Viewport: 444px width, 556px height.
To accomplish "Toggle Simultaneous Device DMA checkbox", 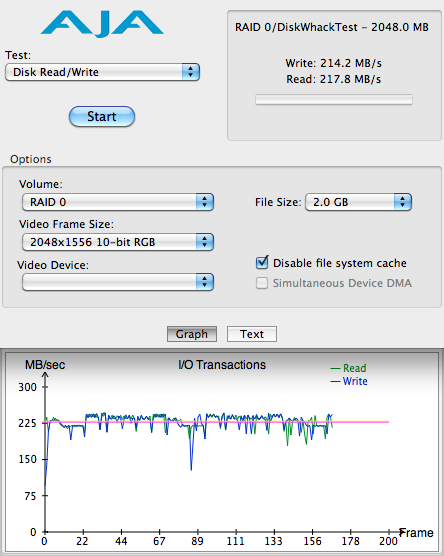I will pos(262,283).
